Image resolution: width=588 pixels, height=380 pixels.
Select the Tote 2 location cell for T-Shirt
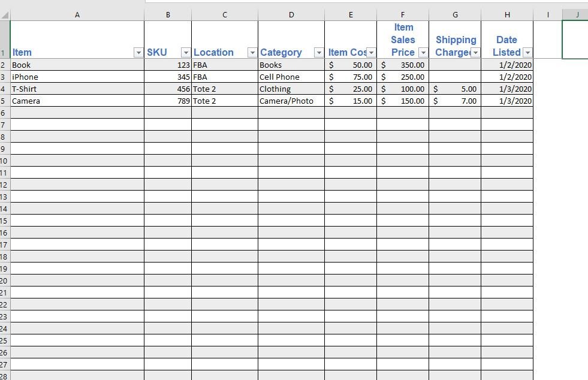click(224, 89)
